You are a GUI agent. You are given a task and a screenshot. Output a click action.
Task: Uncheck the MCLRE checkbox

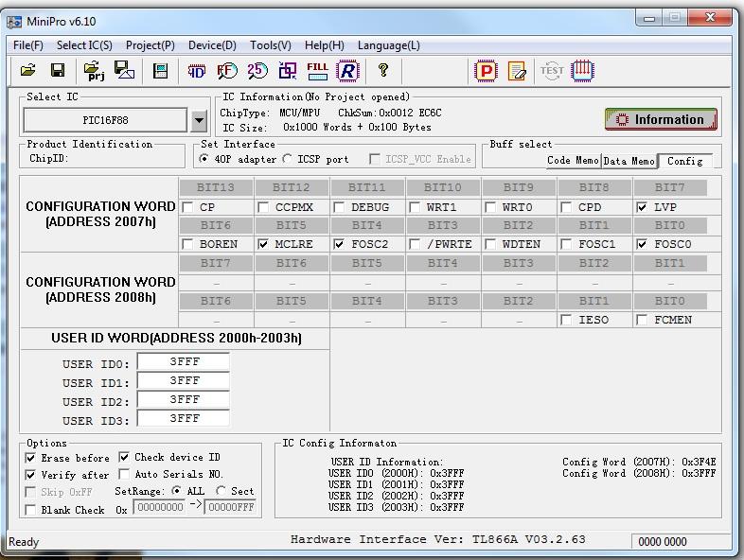[x=263, y=244]
